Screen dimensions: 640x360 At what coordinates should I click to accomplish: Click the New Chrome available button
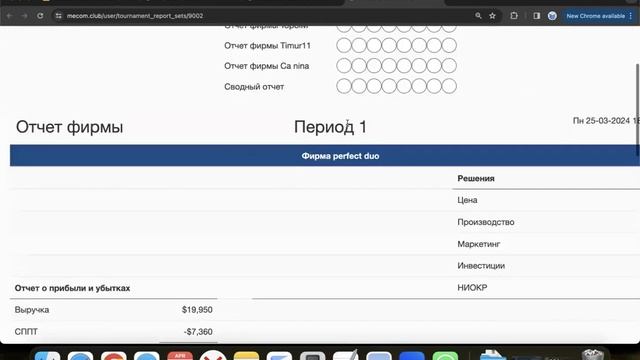point(596,16)
